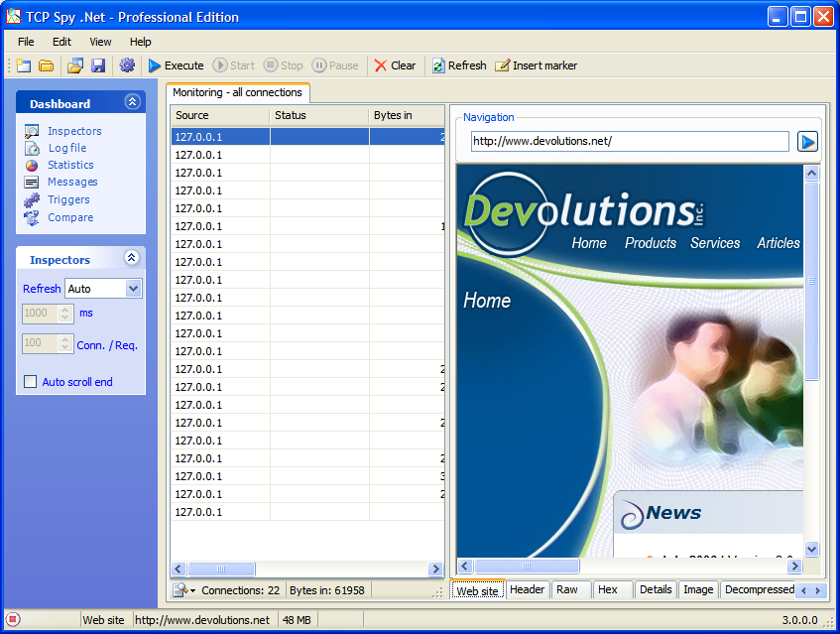Image resolution: width=840 pixels, height=634 pixels.
Task: Click web preview horizontal scrollbar thumb
Action: click(x=528, y=566)
